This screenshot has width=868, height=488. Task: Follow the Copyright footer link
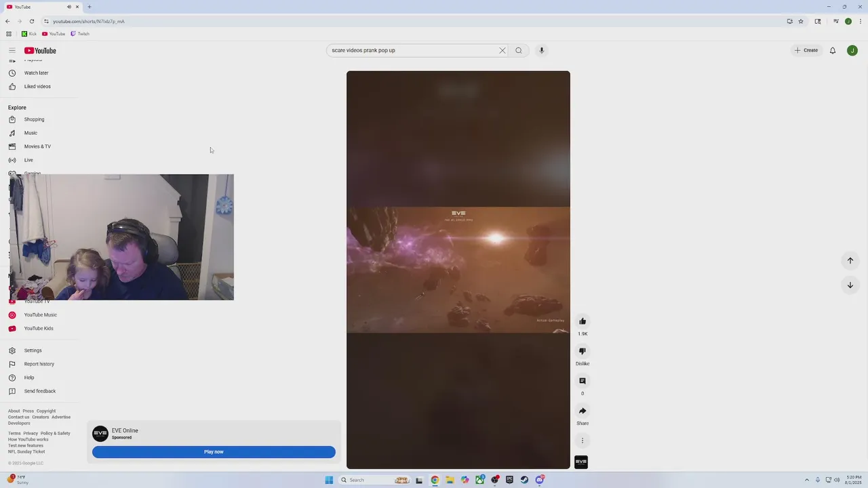[46, 411]
